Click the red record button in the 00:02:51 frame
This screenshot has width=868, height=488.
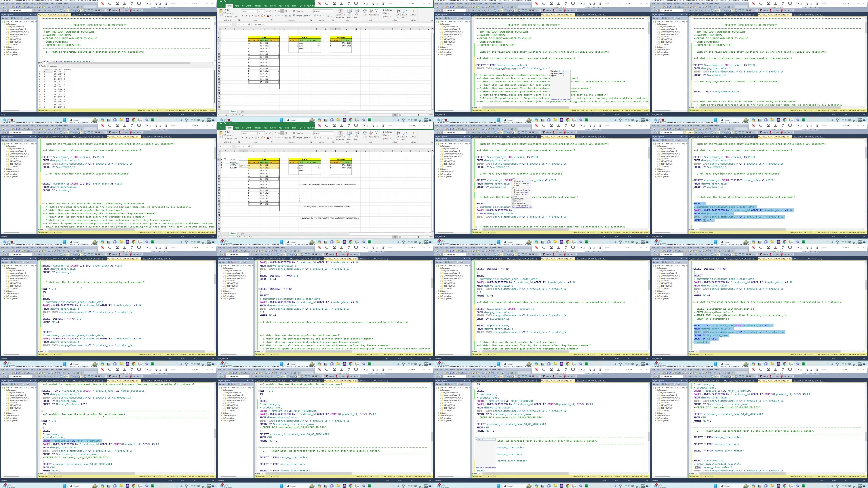pyautogui.click(x=103, y=3)
